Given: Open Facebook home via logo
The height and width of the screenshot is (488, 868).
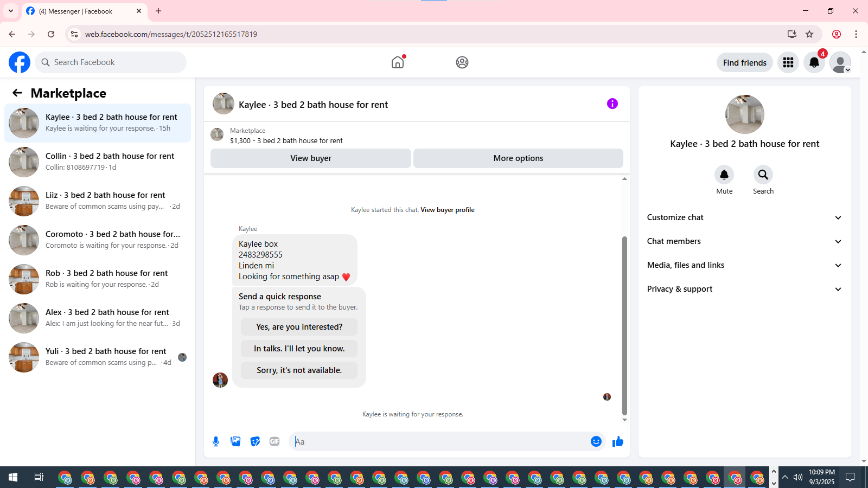Looking at the screenshot, I should pyautogui.click(x=20, y=62).
